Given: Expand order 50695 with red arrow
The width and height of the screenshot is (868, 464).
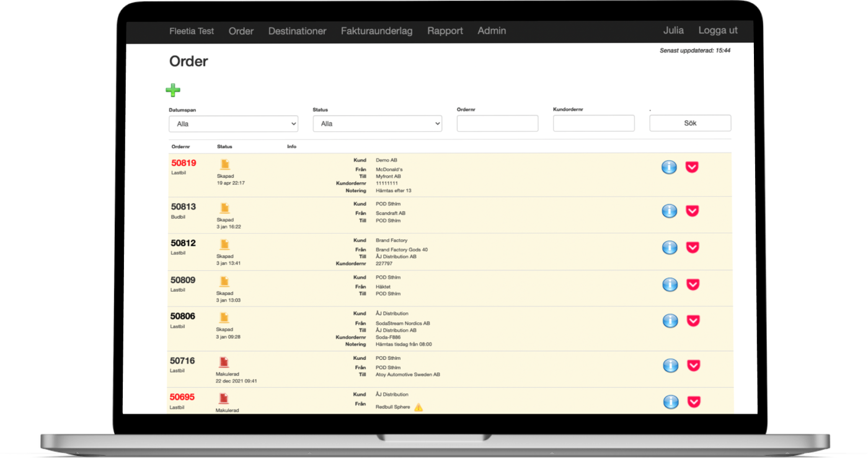Looking at the screenshot, I should tap(694, 401).
